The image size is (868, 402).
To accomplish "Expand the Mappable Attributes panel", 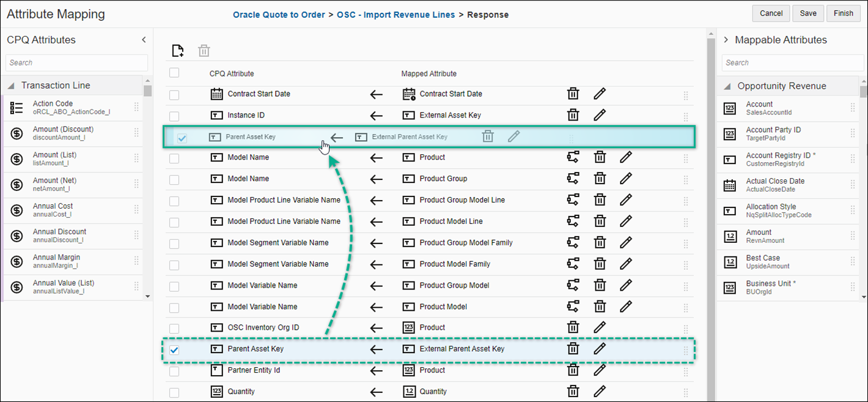I will tap(726, 39).
